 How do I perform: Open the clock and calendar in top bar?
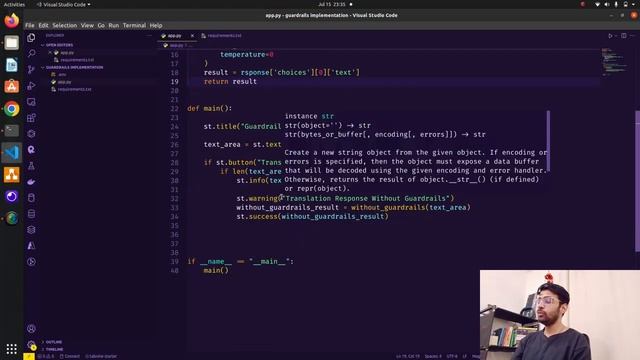pyautogui.click(x=331, y=4)
